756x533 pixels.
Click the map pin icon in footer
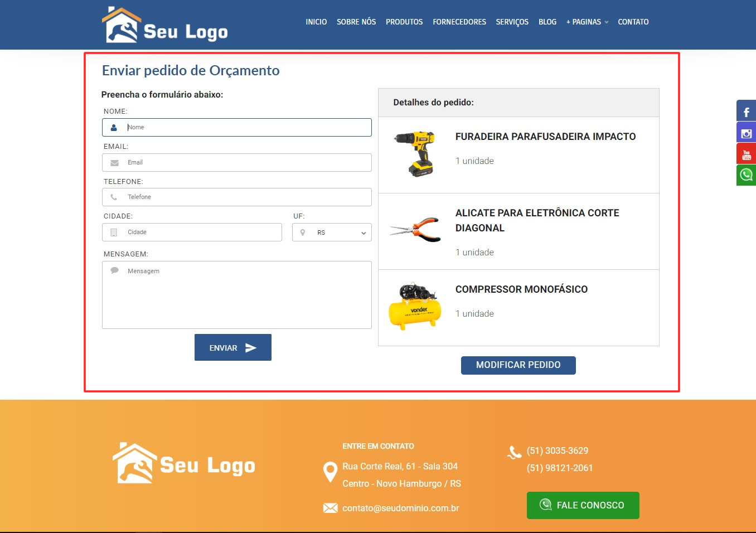330,472
